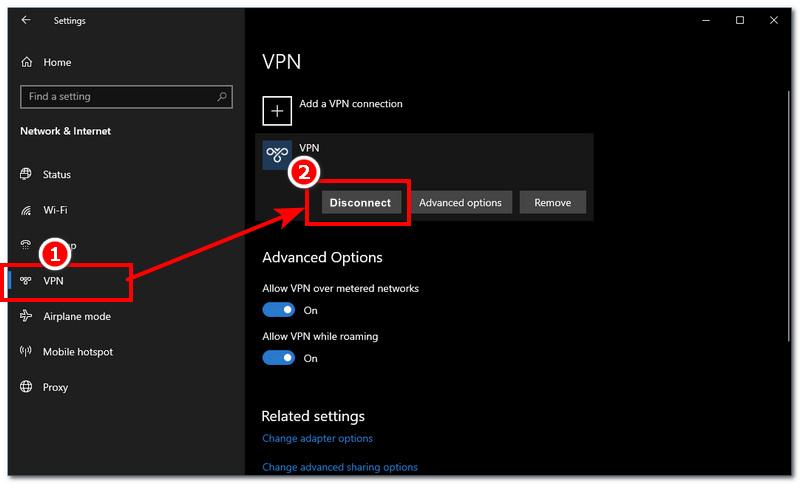
Task: Open Change advanced sharing options link
Action: (339, 467)
